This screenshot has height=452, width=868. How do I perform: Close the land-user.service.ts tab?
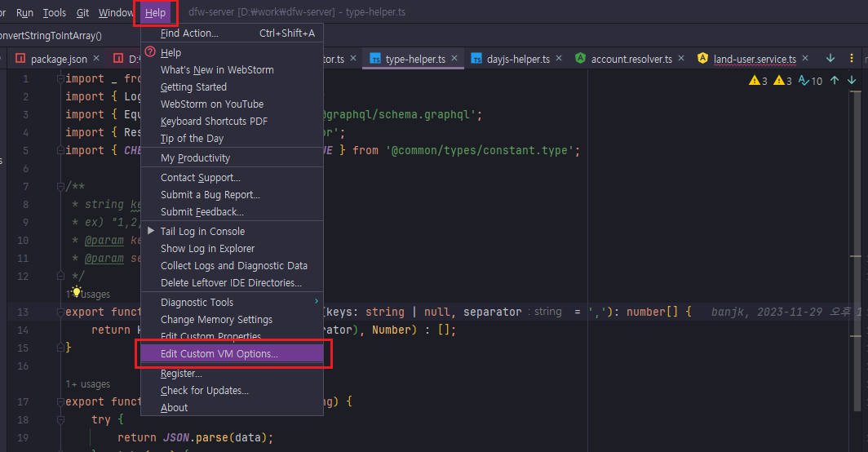(805, 58)
